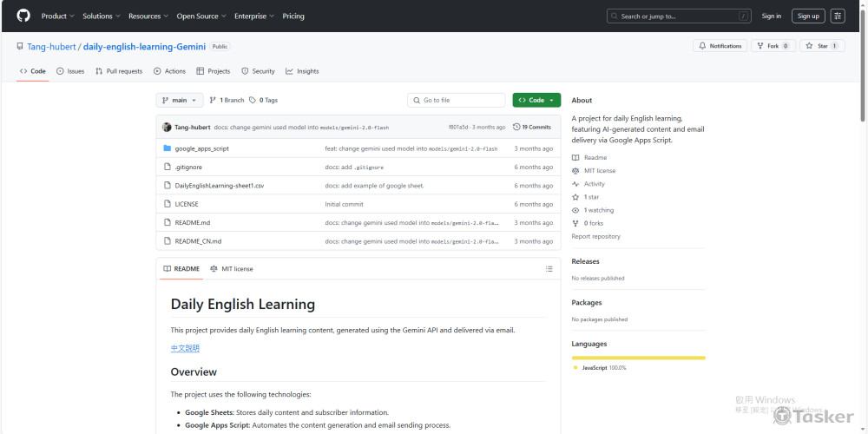This screenshot has width=868, height=434.
Task: Click the Sign up button
Action: point(808,16)
